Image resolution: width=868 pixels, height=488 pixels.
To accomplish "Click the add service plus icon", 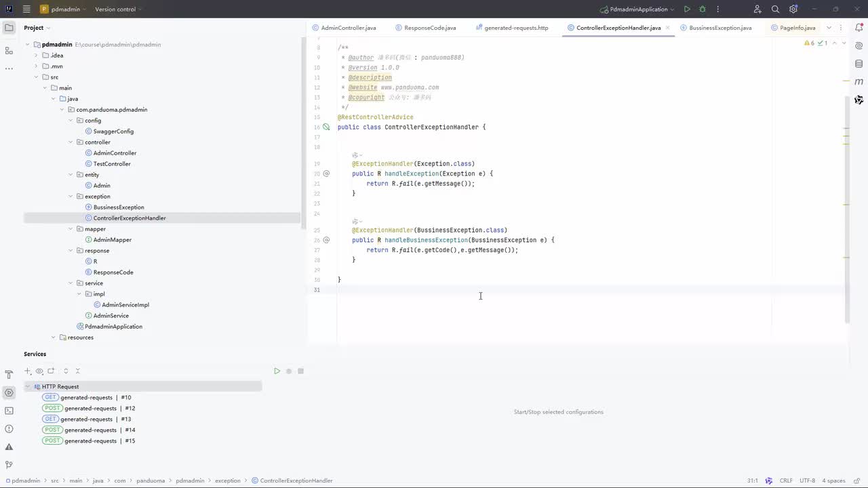I will pyautogui.click(x=28, y=371).
